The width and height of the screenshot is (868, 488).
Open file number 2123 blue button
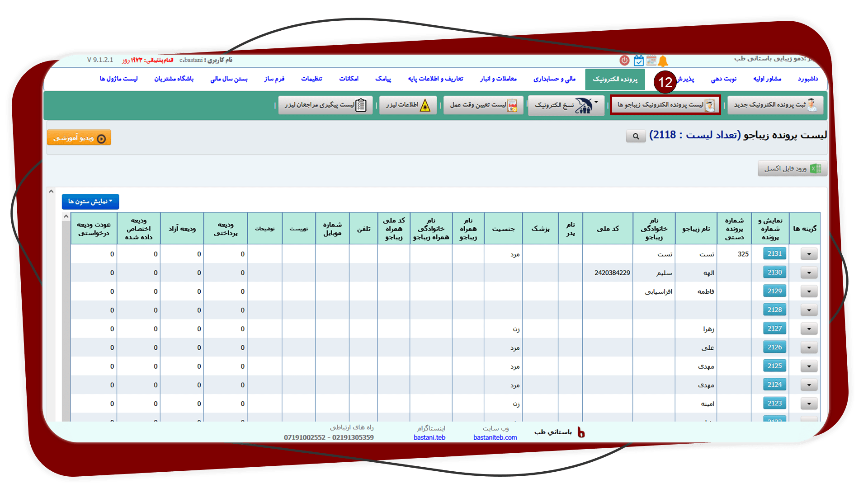(774, 403)
